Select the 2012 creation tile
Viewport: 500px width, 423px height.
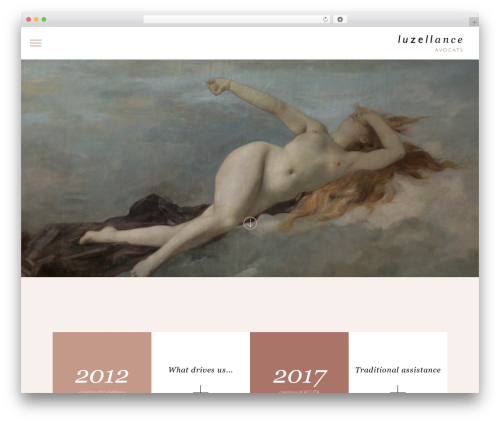click(x=102, y=362)
